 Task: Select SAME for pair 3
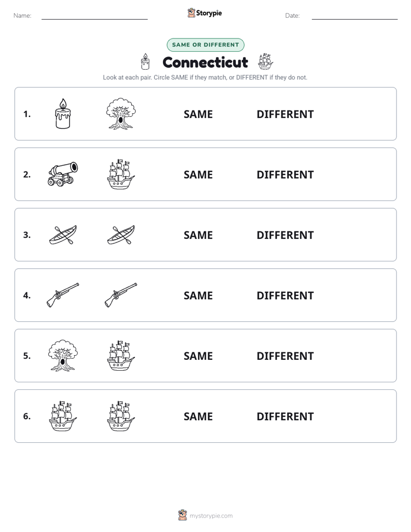[x=198, y=235]
